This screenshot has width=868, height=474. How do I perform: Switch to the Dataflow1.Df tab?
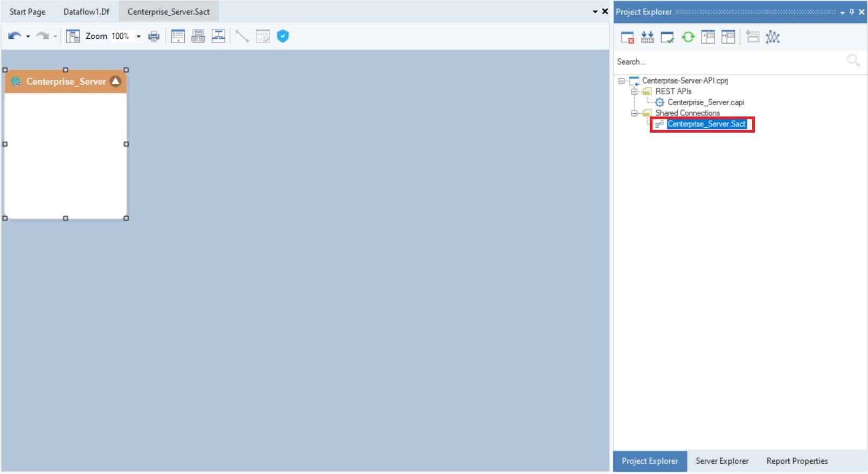tap(86, 12)
